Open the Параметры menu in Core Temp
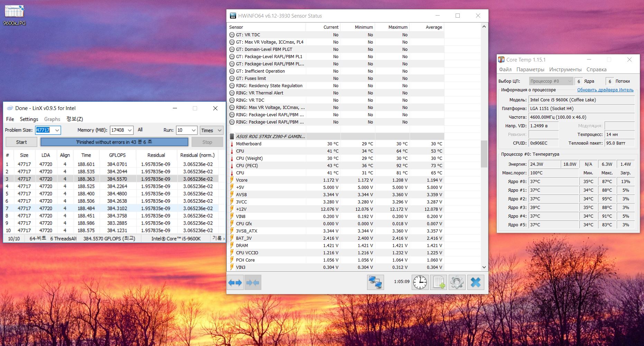This screenshot has height=346, width=644. 530,70
